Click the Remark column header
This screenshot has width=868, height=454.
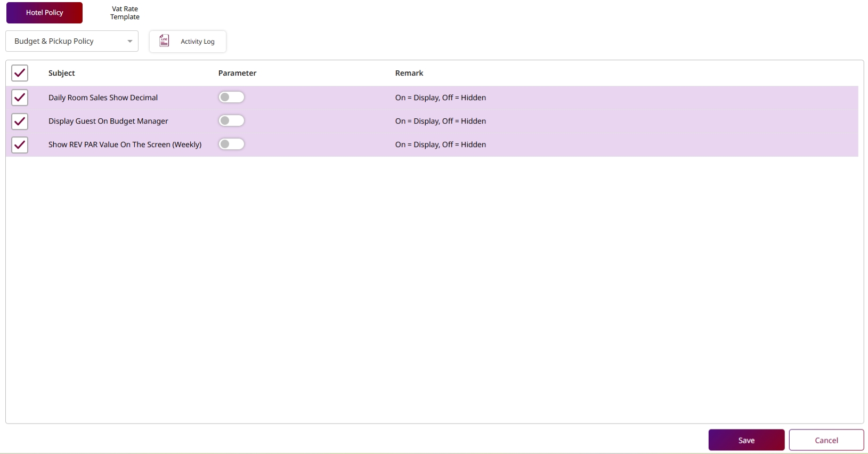pos(409,73)
